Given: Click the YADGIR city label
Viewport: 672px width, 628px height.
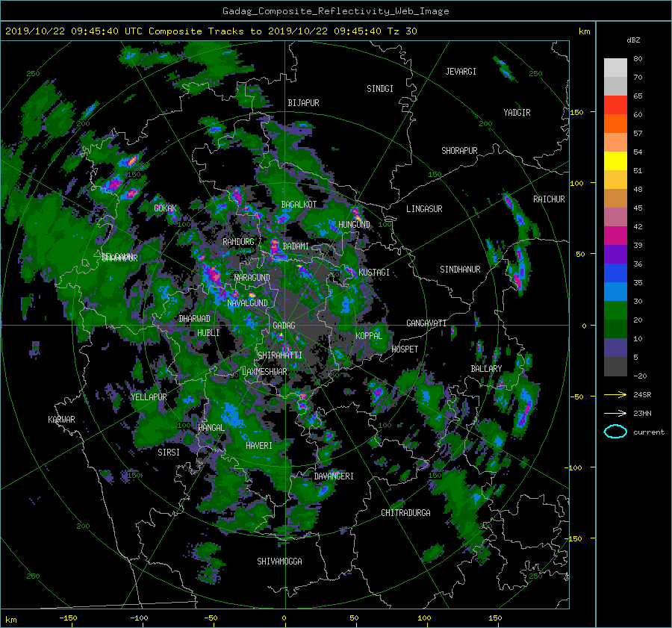Looking at the screenshot, I should point(517,113).
